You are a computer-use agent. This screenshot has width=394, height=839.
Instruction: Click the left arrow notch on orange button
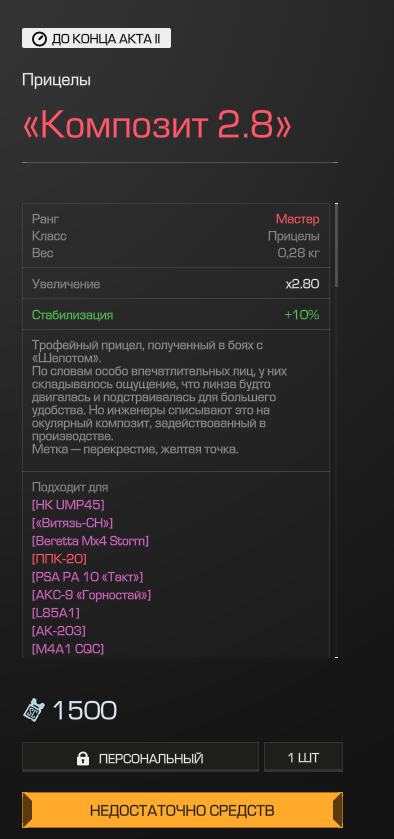pyautogui.click(x=27, y=810)
